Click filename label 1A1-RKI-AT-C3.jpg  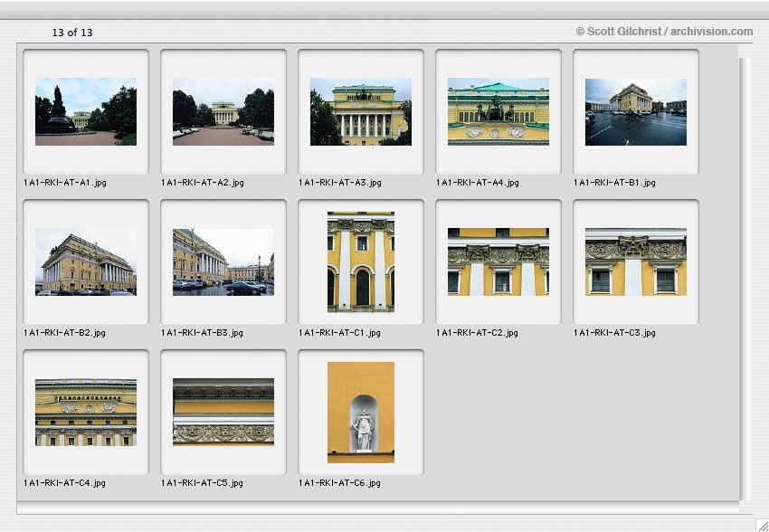(x=614, y=332)
